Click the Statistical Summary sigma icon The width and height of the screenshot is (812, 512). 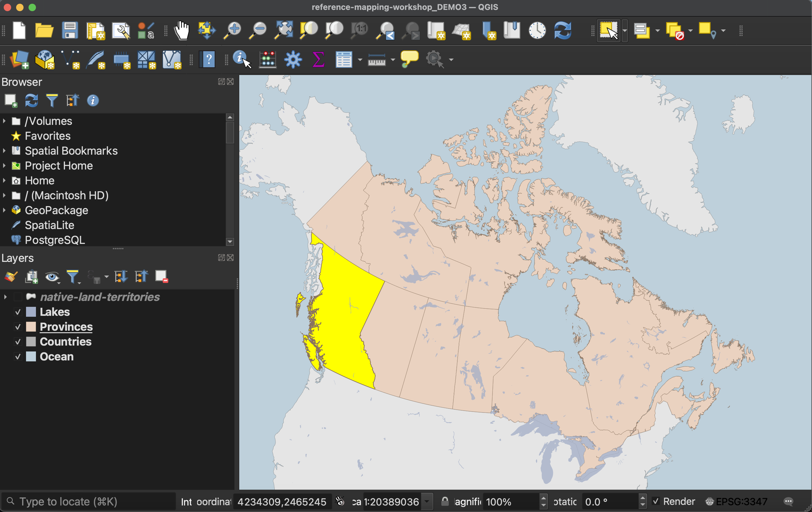[x=318, y=60]
